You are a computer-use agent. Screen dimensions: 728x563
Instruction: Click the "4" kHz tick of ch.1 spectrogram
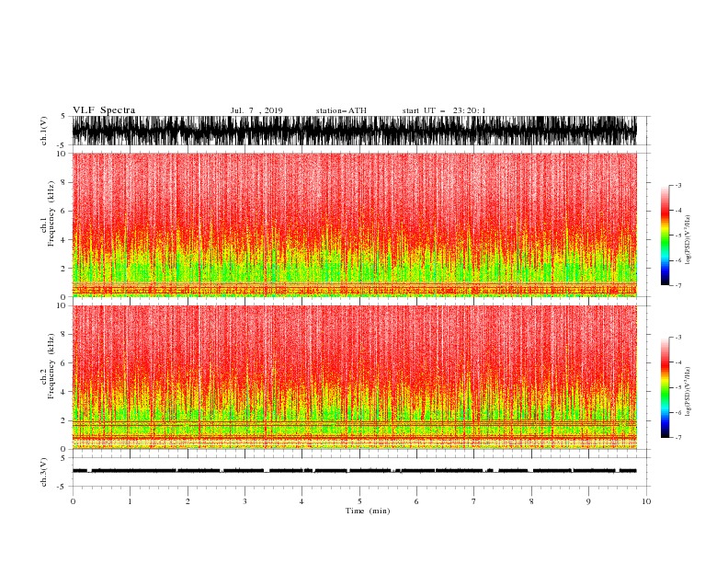[63, 240]
